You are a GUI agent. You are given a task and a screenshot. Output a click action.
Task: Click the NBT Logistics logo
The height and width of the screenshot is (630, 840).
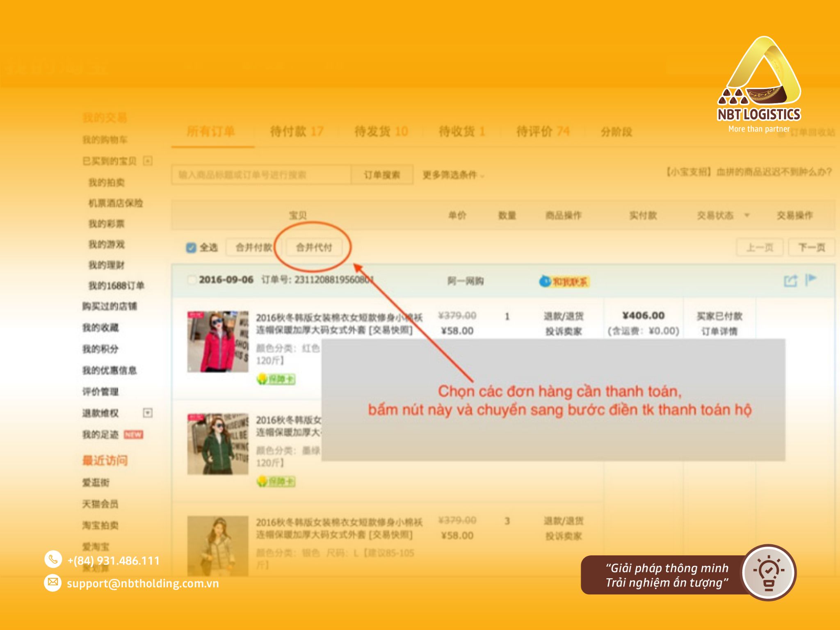[x=759, y=84]
